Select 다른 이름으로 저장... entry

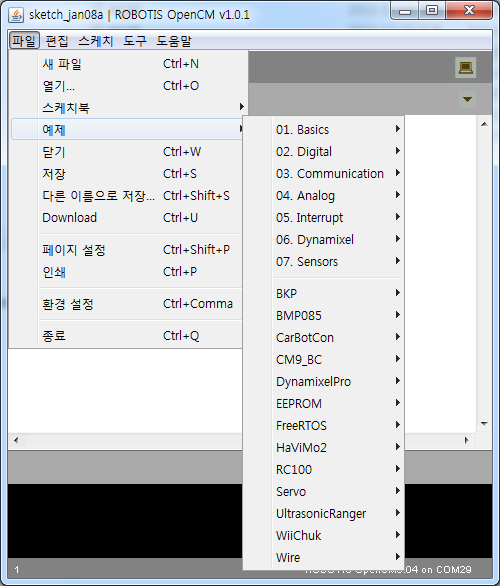click(127, 195)
